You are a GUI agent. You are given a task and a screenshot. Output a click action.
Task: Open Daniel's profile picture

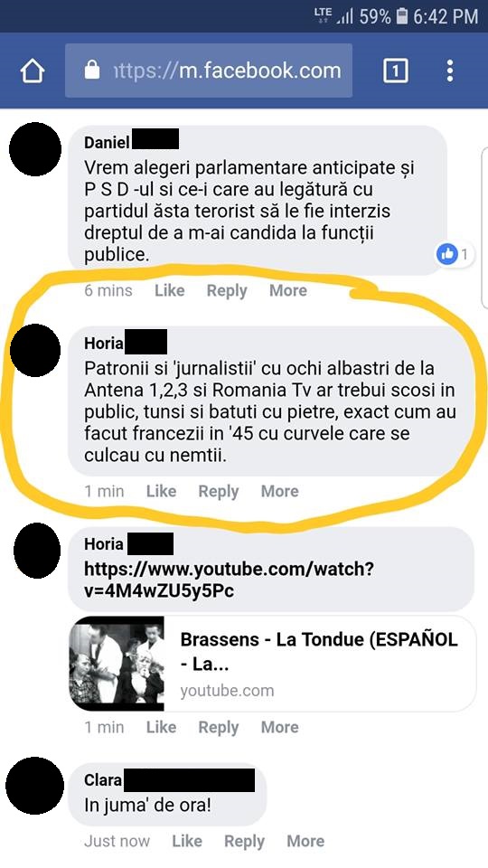[x=35, y=149]
